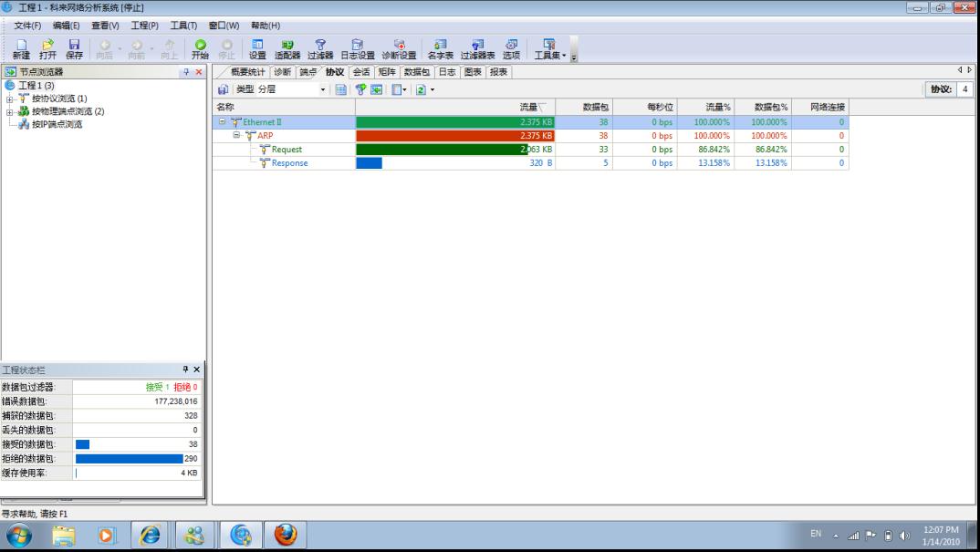Click the 名字表 (Name table) icon
Viewport: 980px width, 552px height.
click(441, 49)
